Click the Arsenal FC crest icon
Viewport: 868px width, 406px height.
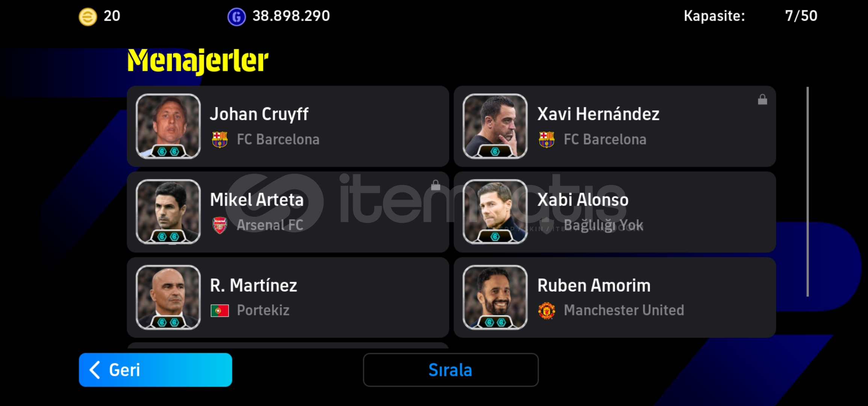point(219,225)
